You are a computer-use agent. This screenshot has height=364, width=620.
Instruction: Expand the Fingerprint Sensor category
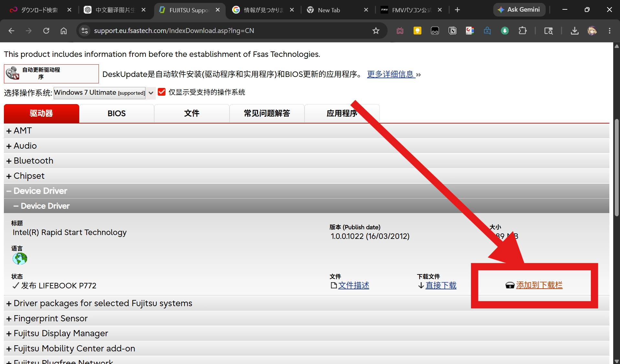[306, 318]
